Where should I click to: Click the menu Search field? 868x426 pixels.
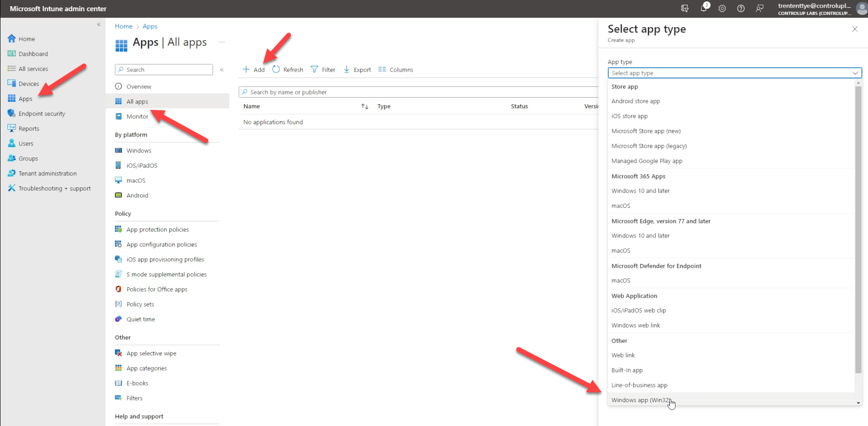164,70
